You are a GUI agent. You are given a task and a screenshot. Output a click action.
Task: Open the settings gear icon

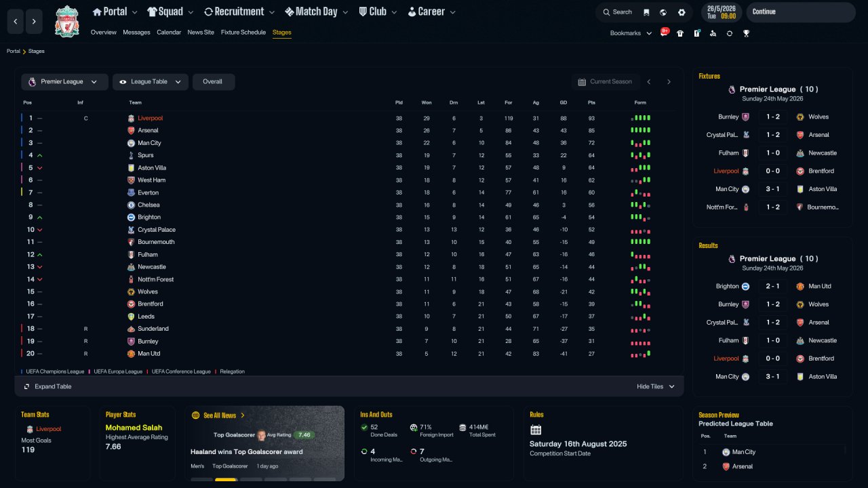682,12
